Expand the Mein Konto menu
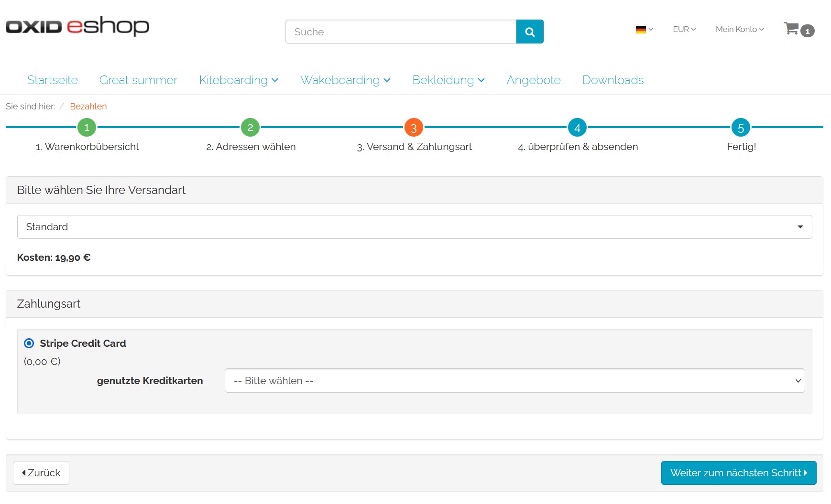 pos(739,30)
